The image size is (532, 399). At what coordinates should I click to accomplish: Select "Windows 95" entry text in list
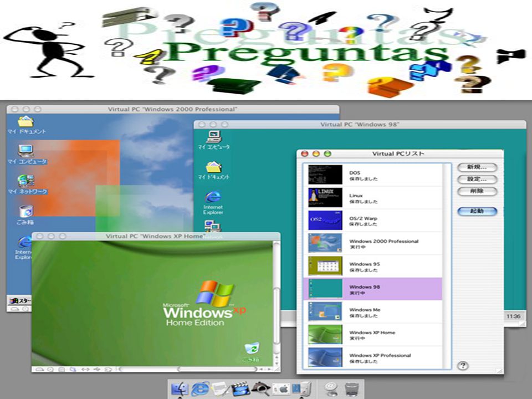[x=365, y=264]
